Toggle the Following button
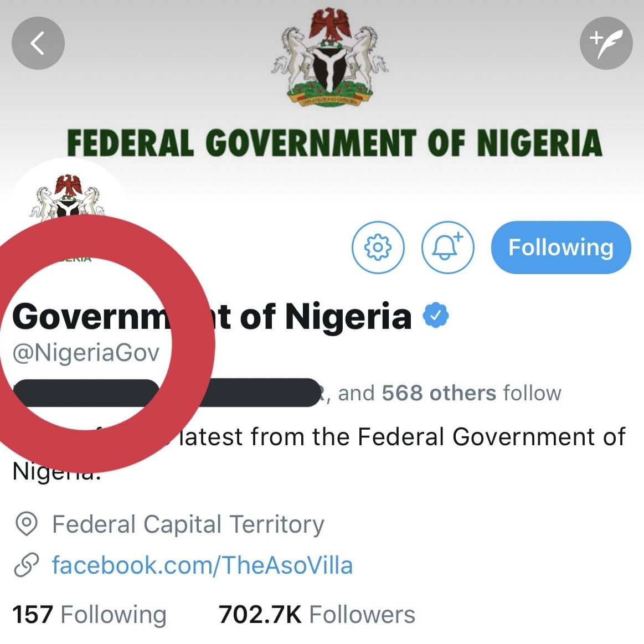This screenshot has width=644, height=644. point(560,248)
